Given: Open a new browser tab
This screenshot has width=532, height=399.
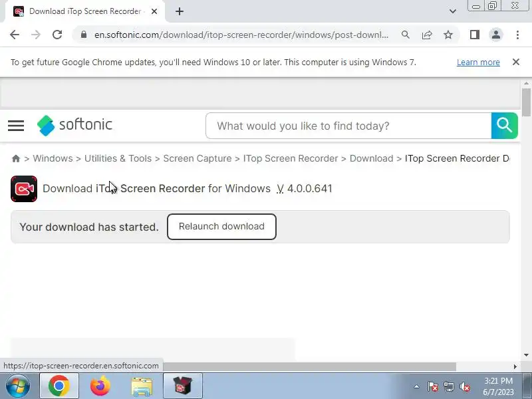Looking at the screenshot, I should pyautogui.click(x=180, y=11).
